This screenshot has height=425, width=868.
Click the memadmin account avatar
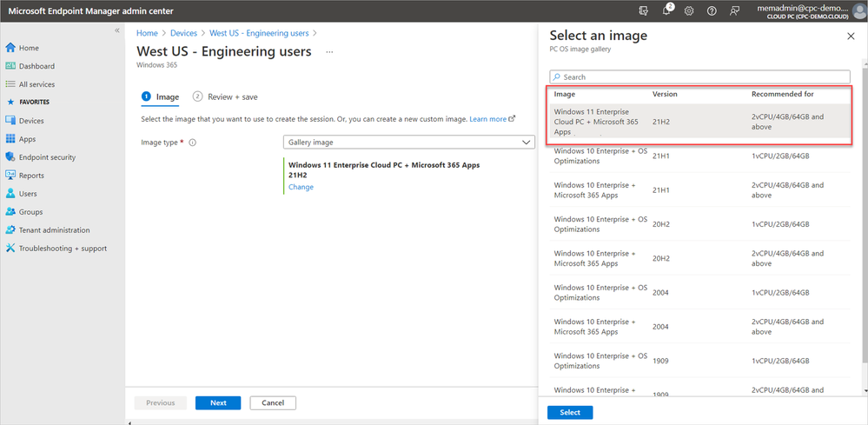pos(858,10)
